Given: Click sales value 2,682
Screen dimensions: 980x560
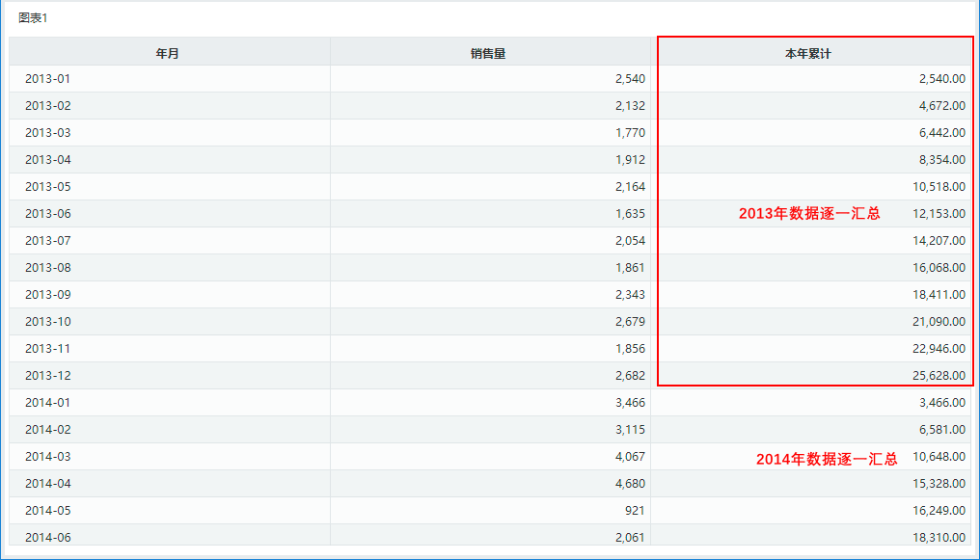Looking at the screenshot, I should click(x=630, y=375).
